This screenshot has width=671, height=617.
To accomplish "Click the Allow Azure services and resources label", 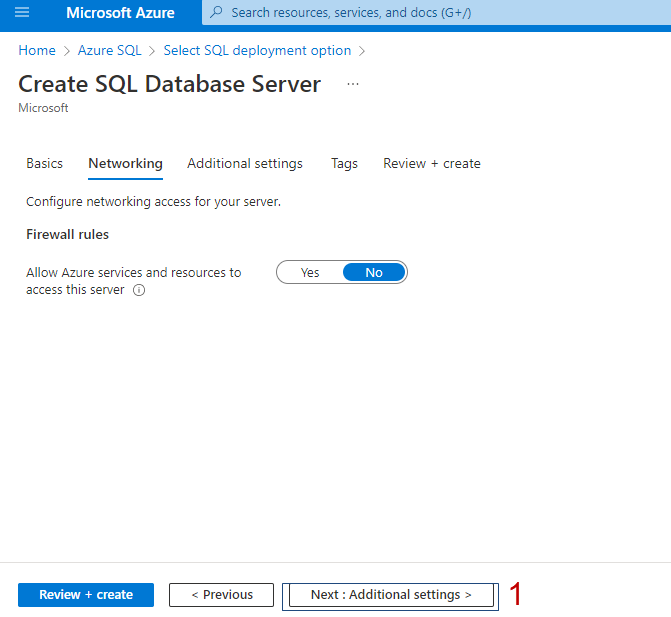I will click(134, 281).
